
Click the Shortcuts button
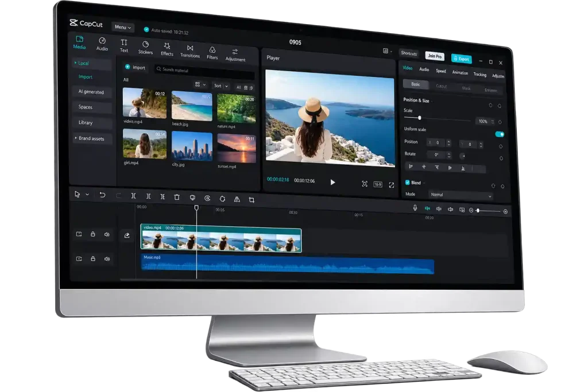[x=409, y=53]
